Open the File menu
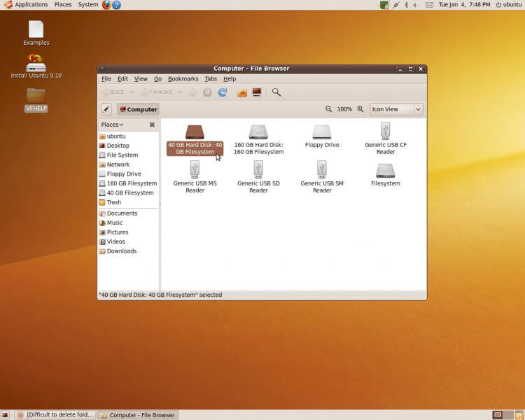525x420 pixels. click(x=106, y=78)
